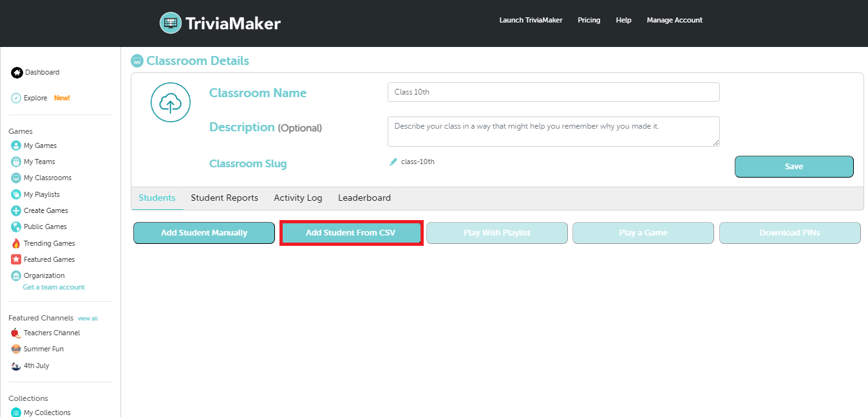The width and height of the screenshot is (868, 417).
Task: Select the Leaderboard tab
Action: 364,198
